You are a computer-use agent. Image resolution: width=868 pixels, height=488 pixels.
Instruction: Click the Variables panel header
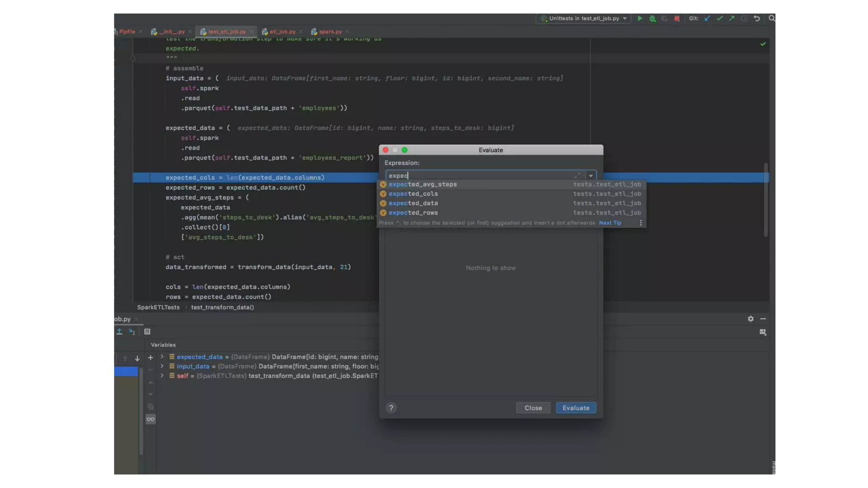(163, 345)
